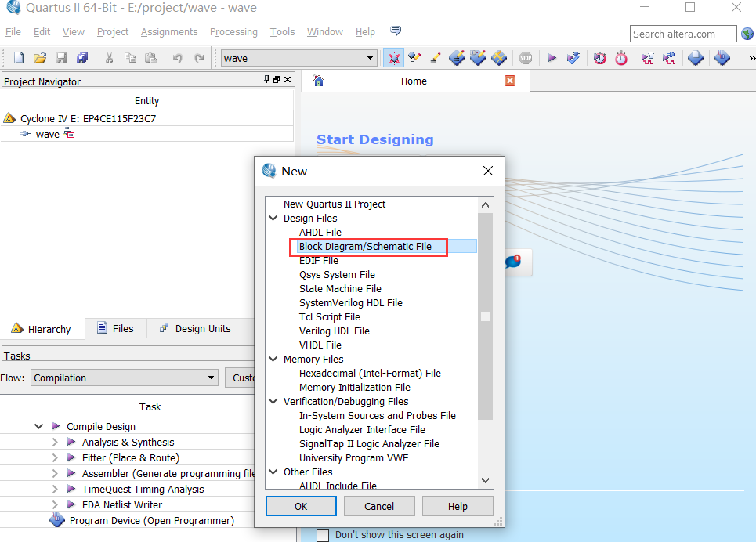The width and height of the screenshot is (756, 542).
Task: Click the Save All toolbar icon
Action: [x=82, y=58]
